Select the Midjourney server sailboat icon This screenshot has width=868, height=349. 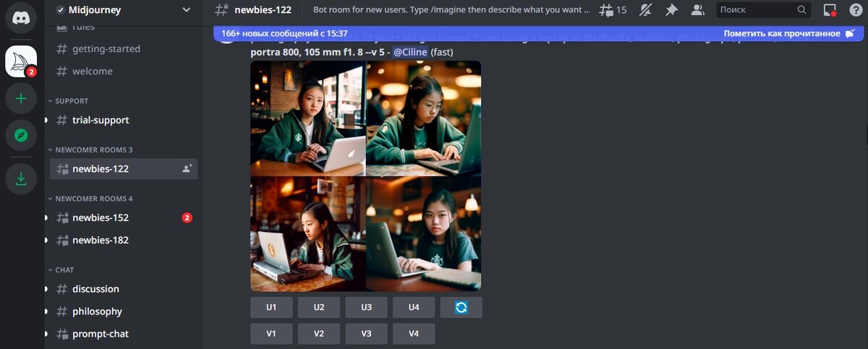(21, 61)
